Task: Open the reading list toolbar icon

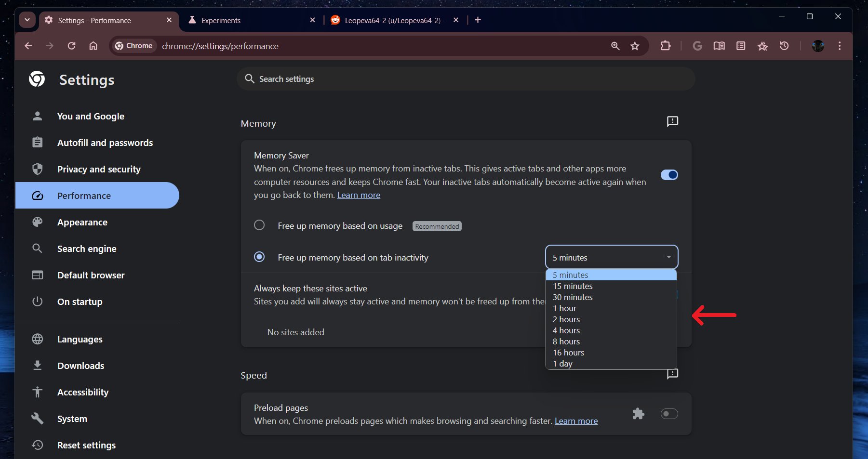Action: click(x=741, y=46)
